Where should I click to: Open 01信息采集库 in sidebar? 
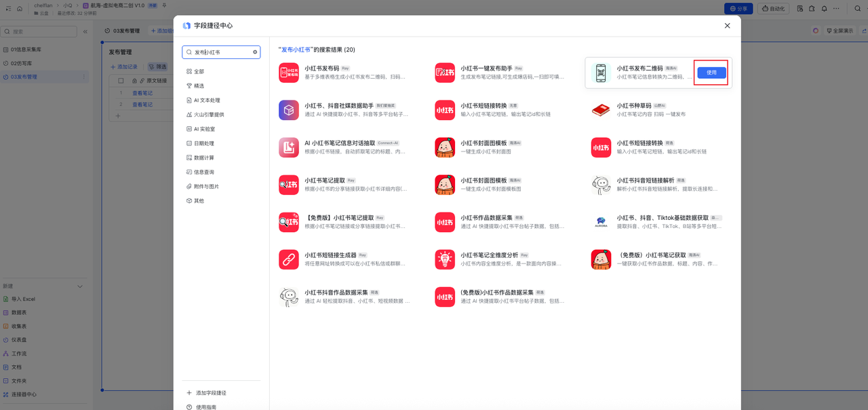pos(45,50)
